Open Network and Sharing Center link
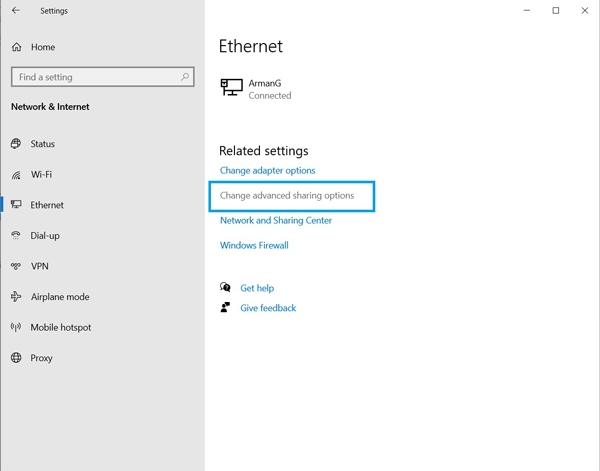This screenshot has height=471, width=600. point(276,220)
